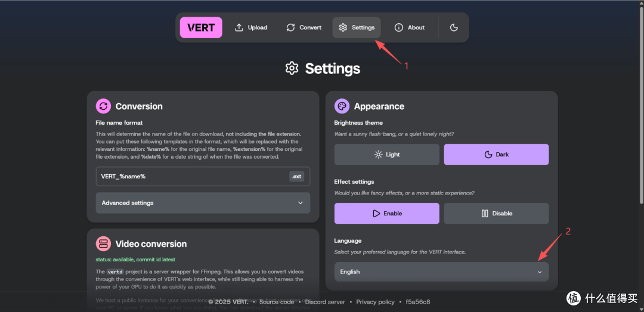Open the About page
Image resolution: width=644 pixels, height=312 pixels.
(x=410, y=27)
